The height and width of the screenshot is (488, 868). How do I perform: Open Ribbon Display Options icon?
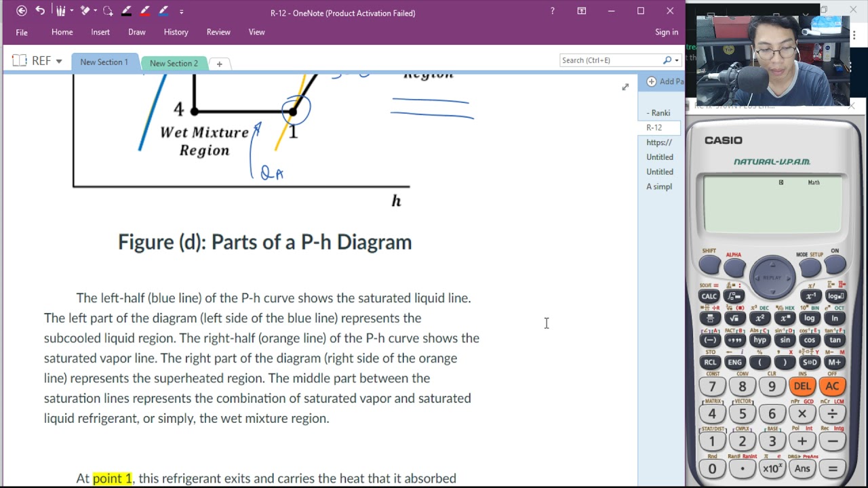(x=582, y=11)
